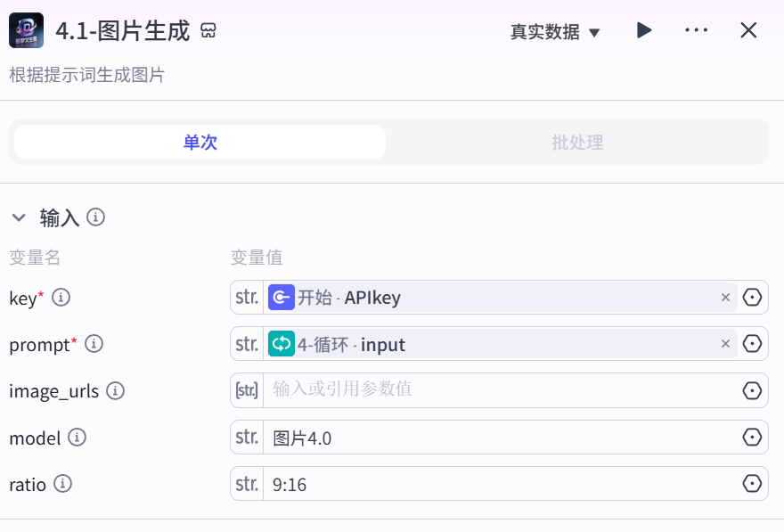Open variable selector hexagon for key field
This screenshot has height=532, width=784.
(x=752, y=298)
